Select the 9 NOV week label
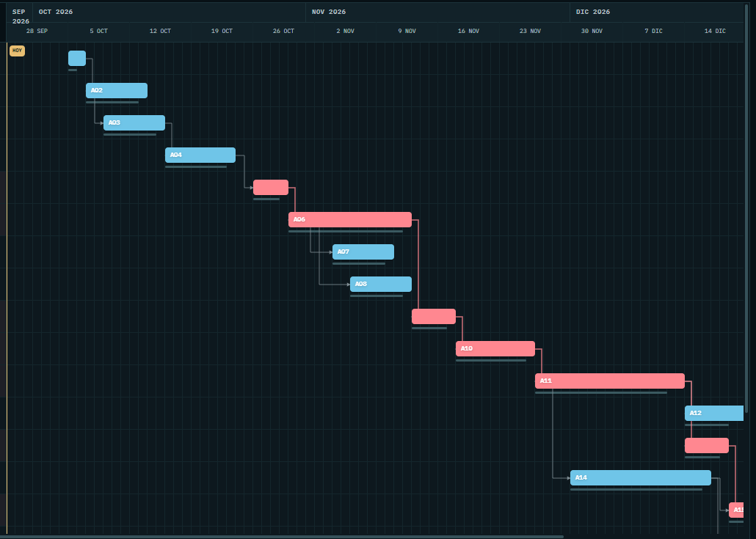 (x=407, y=32)
